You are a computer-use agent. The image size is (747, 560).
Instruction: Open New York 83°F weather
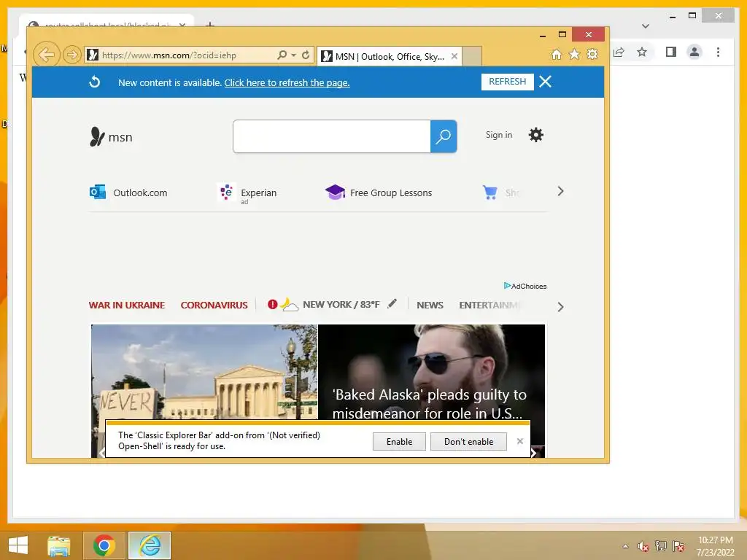coord(341,304)
